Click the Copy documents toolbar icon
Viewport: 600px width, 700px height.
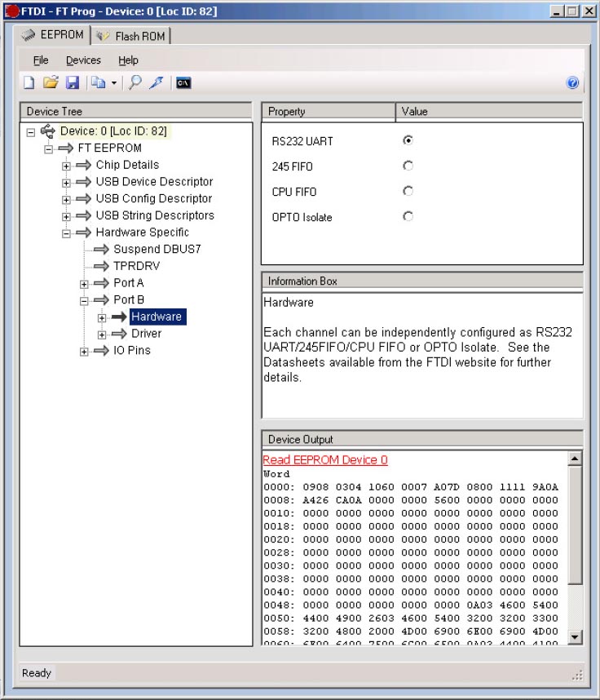point(98,82)
